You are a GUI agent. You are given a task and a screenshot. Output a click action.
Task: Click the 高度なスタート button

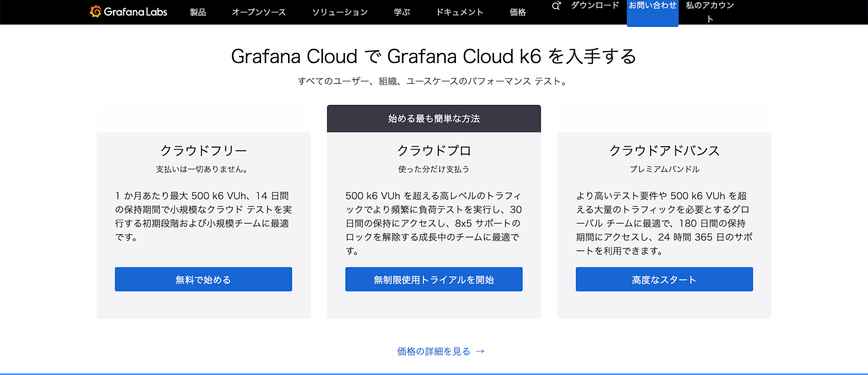click(x=664, y=279)
